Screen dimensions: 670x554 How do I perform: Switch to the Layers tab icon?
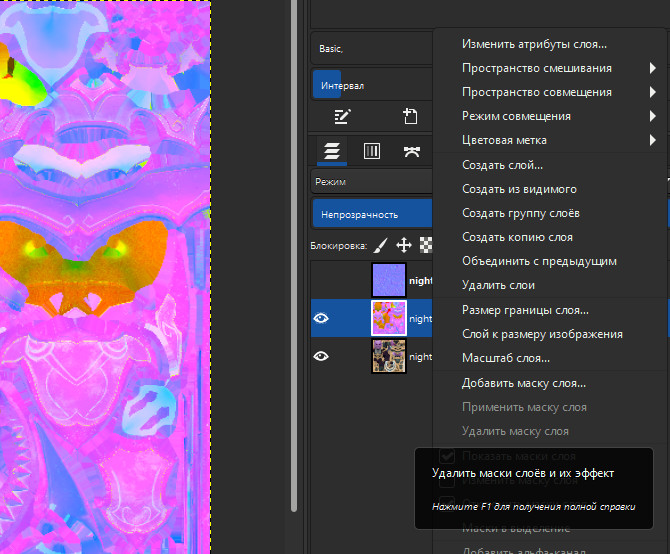click(x=332, y=151)
